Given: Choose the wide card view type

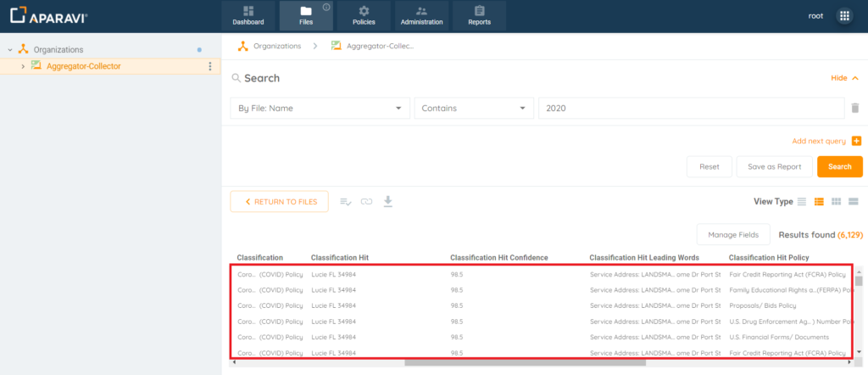Looking at the screenshot, I should click(854, 202).
